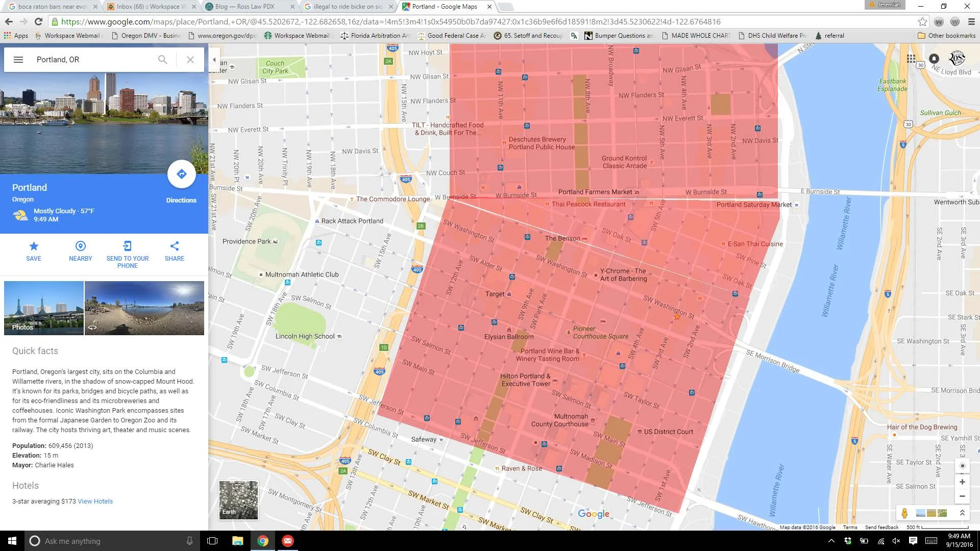Viewport: 980px width, 551px height.
Task: Reload the page
Action: click(38, 21)
